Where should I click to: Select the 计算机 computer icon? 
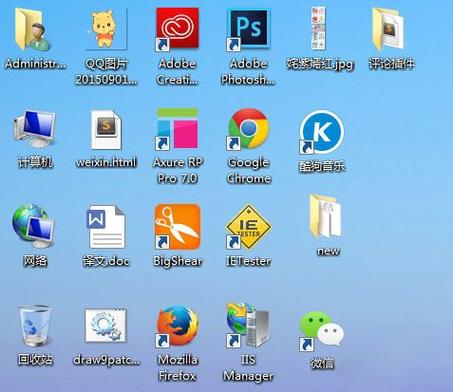(x=34, y=129)
